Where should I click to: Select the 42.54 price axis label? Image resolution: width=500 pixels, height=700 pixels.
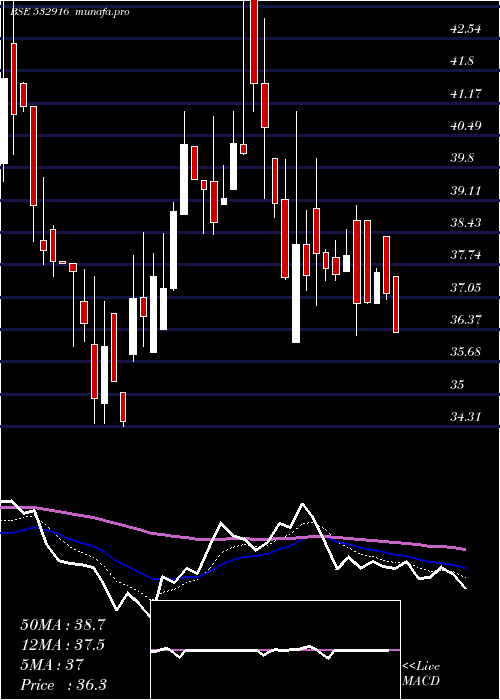click(466, 29)
